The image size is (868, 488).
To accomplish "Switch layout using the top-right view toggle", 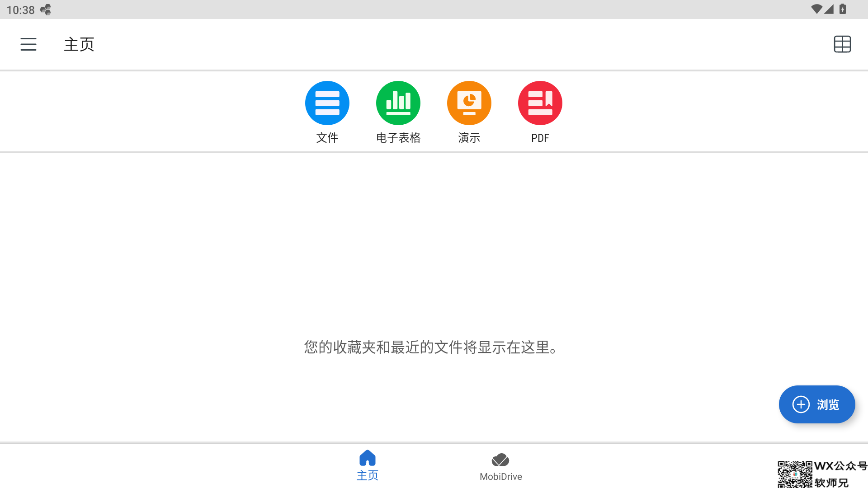I will click(x=843, y=44).
